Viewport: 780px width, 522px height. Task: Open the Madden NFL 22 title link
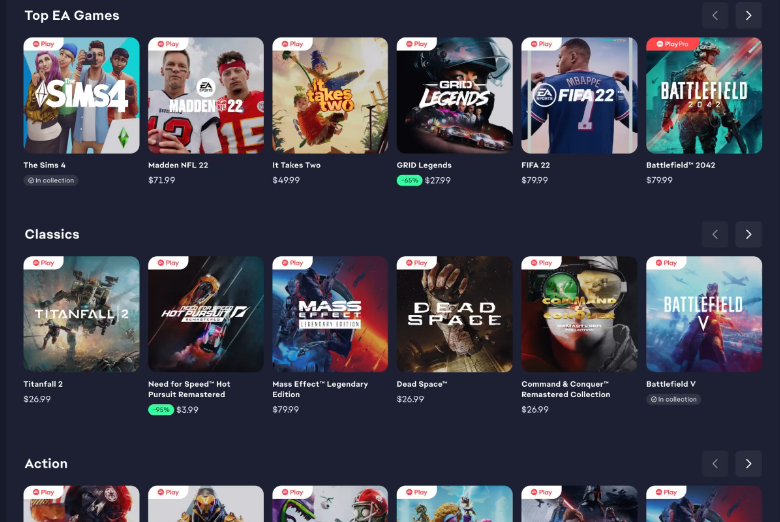click(x=178, y=165)
